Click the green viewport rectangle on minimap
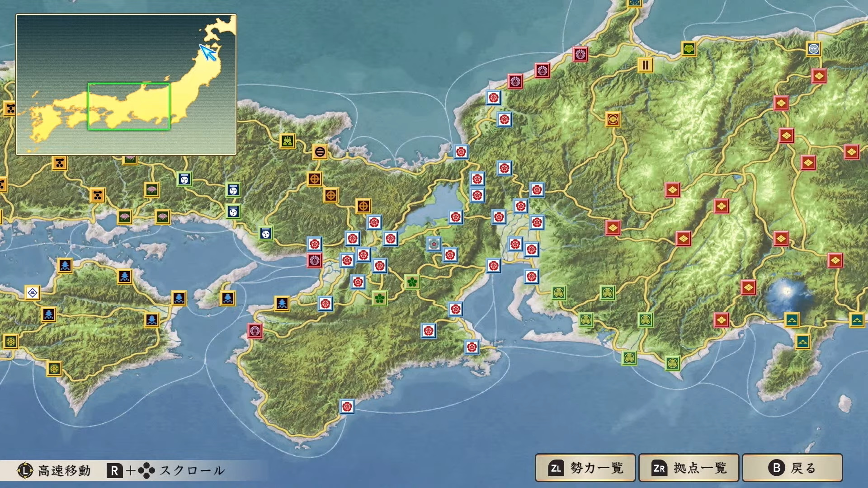The width and height of the screenshot is (868, 488). (129, 107)
